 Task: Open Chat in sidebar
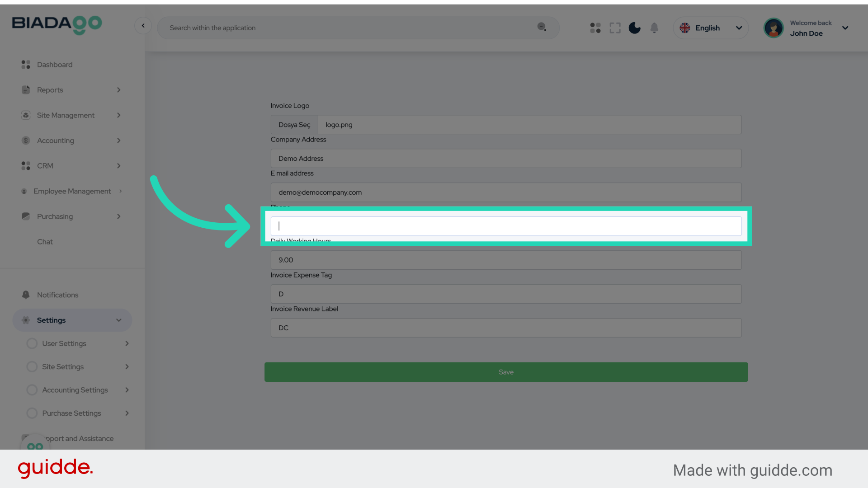coord(45,242)
